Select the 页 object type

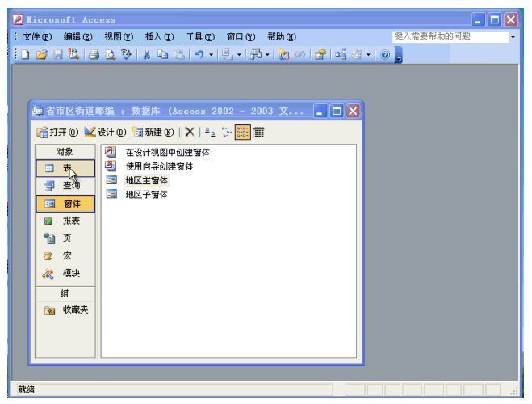coord(65,238)
